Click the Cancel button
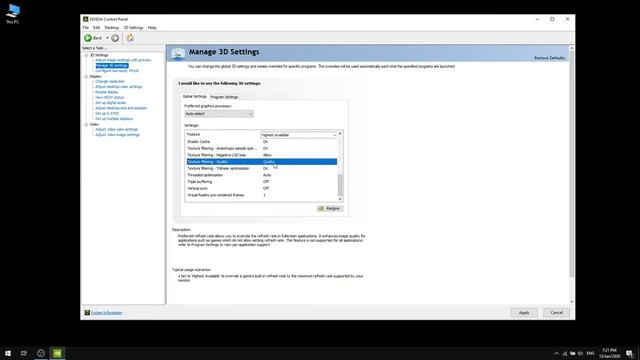This screenshot has height=360, width=640. [556, 313]
